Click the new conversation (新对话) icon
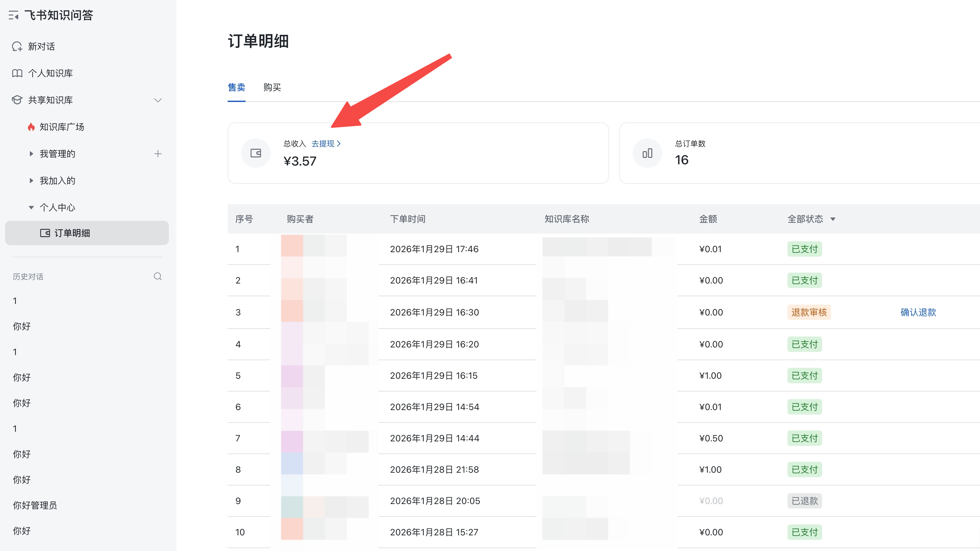 click(17, 46)
